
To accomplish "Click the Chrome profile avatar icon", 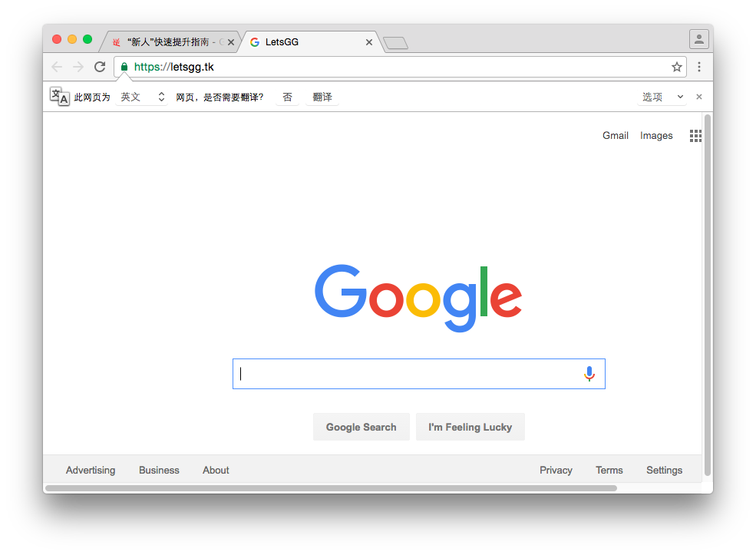I will click(x=698, y=40).
